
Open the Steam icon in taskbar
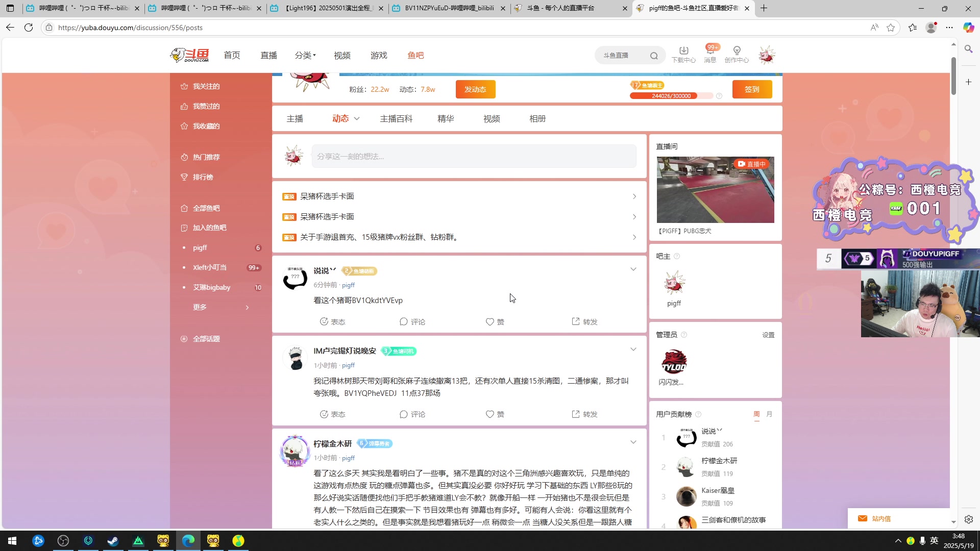coord(113,541)
